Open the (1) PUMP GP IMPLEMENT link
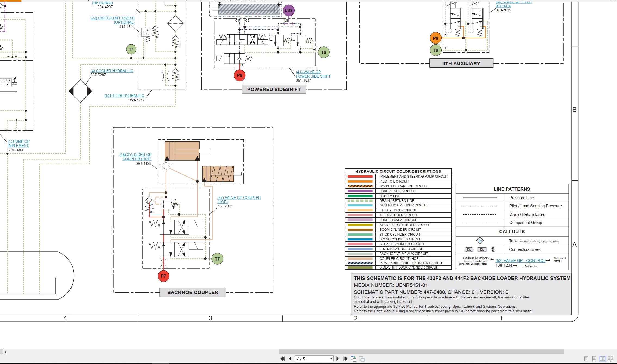The width and height of the screenshot is (617, 364). pos(18,143)
